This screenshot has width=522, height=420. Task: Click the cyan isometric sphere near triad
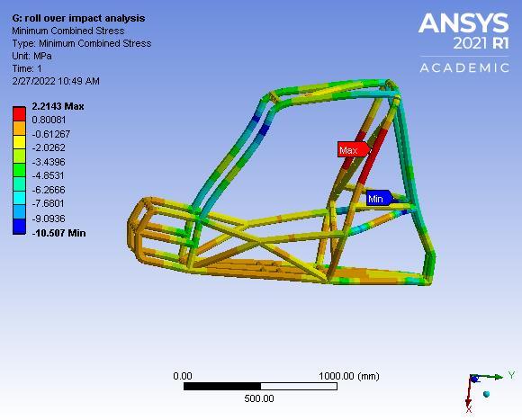(x=486, y=394)
